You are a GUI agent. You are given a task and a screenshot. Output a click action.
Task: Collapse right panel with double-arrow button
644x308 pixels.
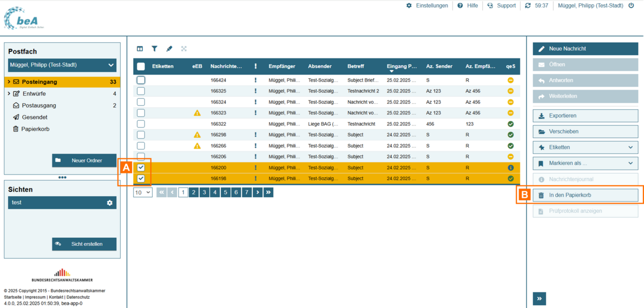click(x=539, y=299)
